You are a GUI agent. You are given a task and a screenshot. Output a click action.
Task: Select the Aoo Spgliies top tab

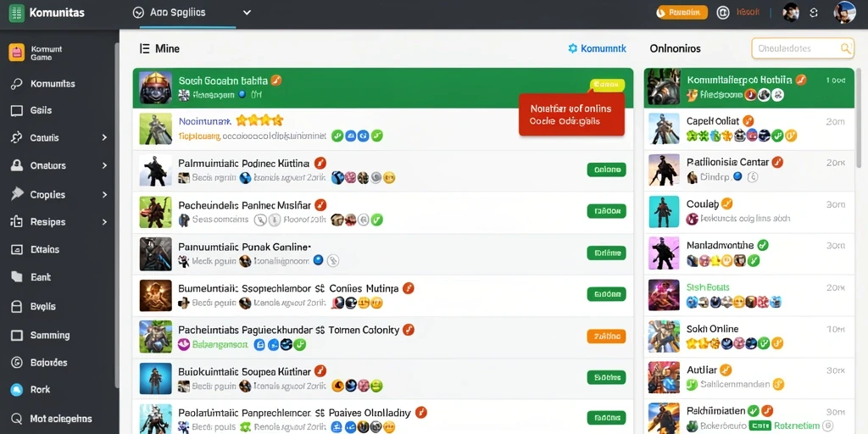tap(176, 12)
